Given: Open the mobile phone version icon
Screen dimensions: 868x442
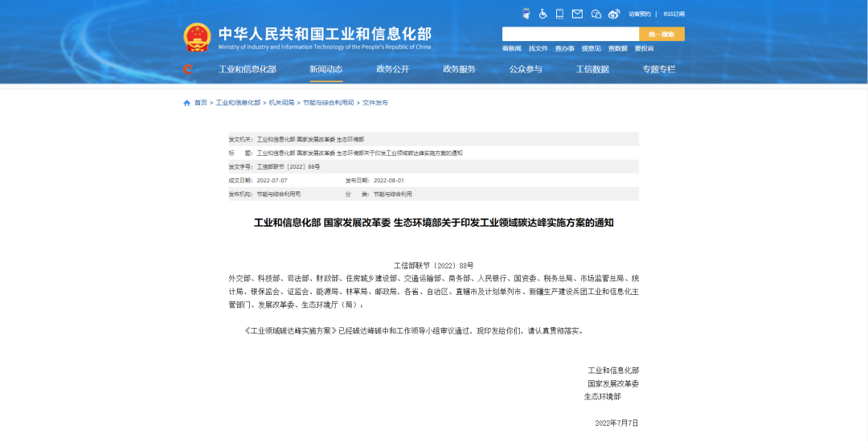Looking at the screenshot, I should tap(559, 14).
